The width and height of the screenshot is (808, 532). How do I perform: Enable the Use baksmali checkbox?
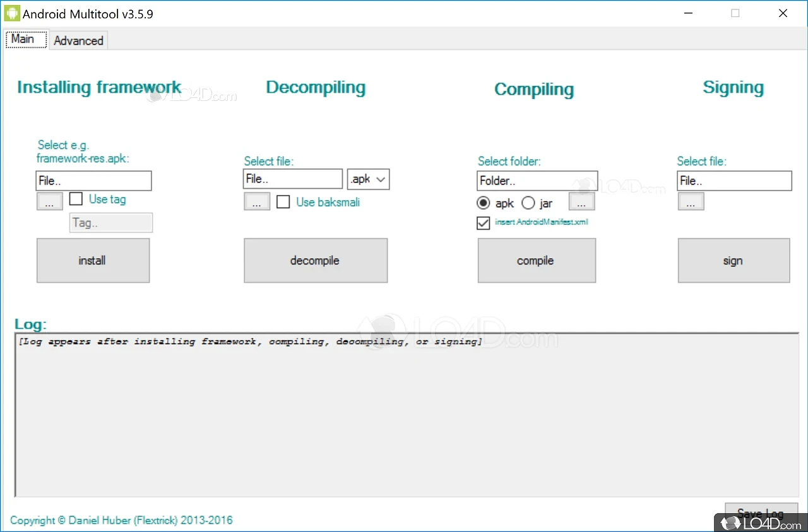pos(283,202)
